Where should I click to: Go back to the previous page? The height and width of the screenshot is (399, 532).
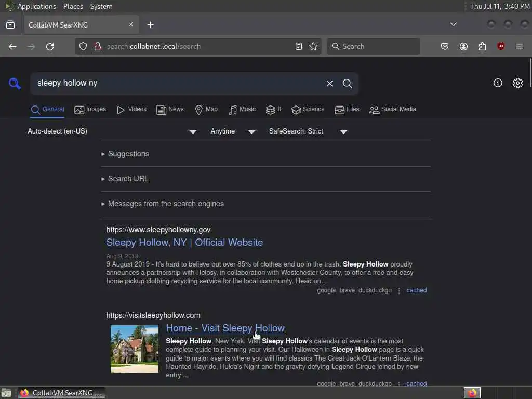12,46
